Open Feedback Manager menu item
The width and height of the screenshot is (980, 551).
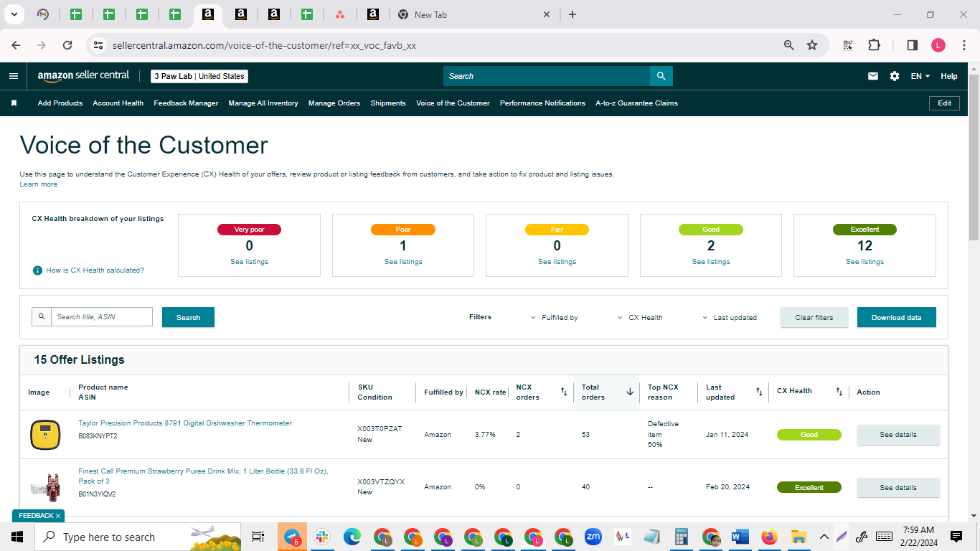[186, 103]
